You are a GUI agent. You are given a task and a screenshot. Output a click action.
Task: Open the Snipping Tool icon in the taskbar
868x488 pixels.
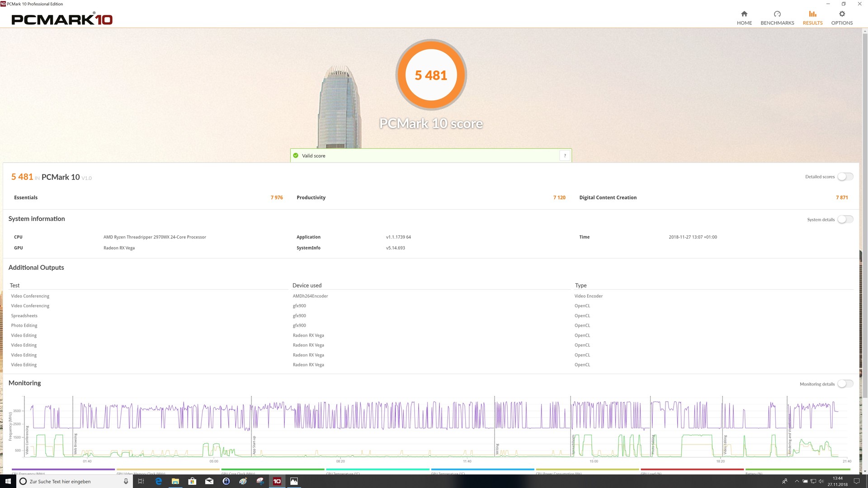pyautogui.click(x=260, y=481)
